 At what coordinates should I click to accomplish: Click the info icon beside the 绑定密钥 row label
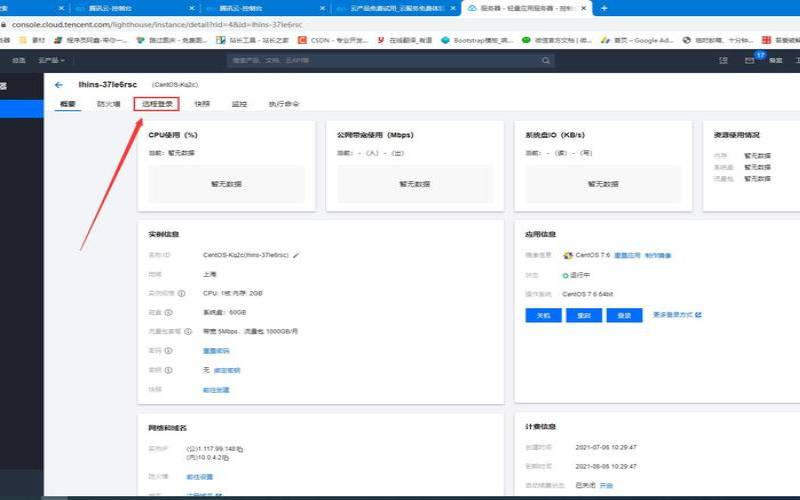[x=168, y=370]
